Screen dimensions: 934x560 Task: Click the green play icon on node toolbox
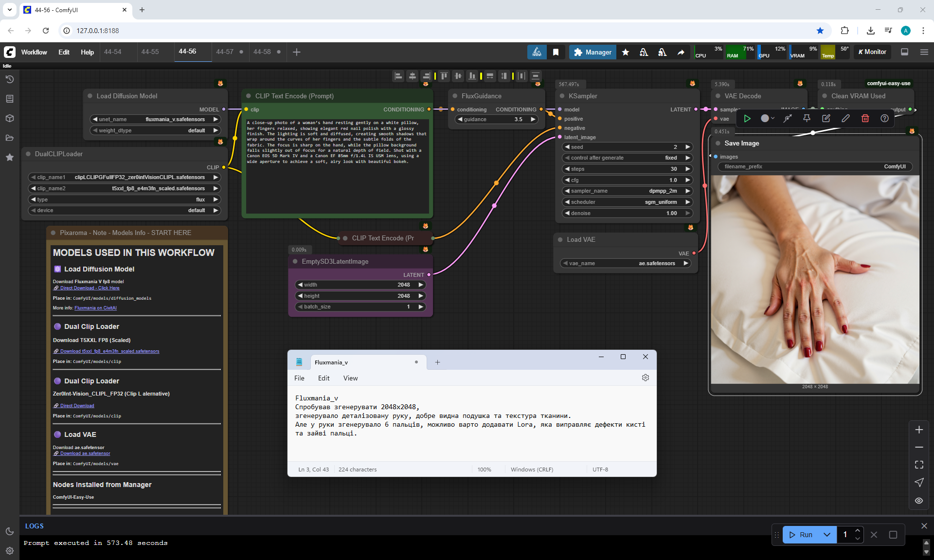pos(747,118)
